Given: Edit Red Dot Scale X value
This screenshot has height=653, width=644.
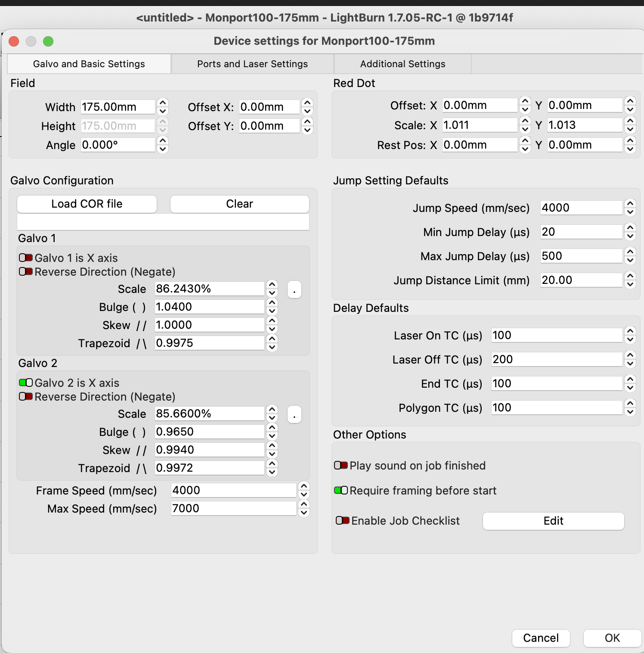Looking at the screenshot, I should click(x=480, y=125).
